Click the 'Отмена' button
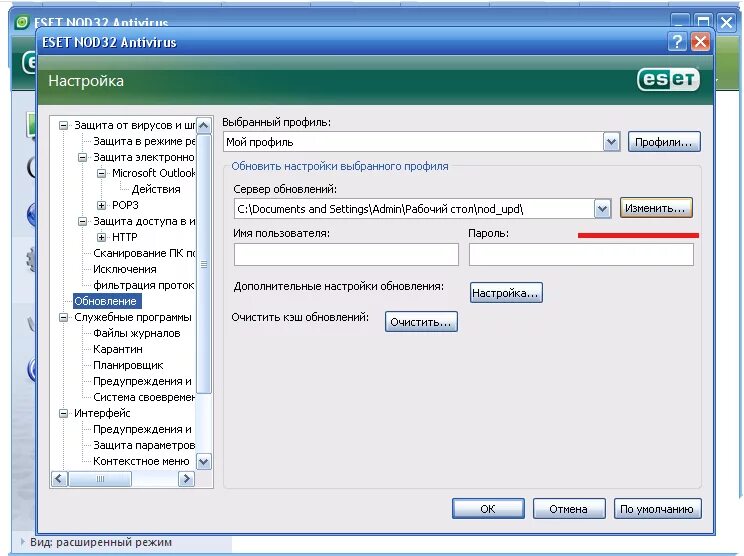The image size is (744, 556). coord(568,509)
